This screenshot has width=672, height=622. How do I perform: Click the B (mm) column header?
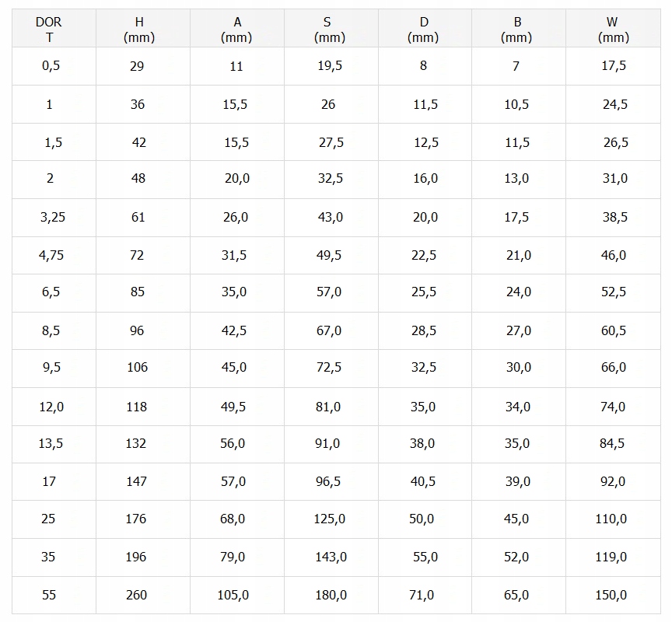(516, 30)
